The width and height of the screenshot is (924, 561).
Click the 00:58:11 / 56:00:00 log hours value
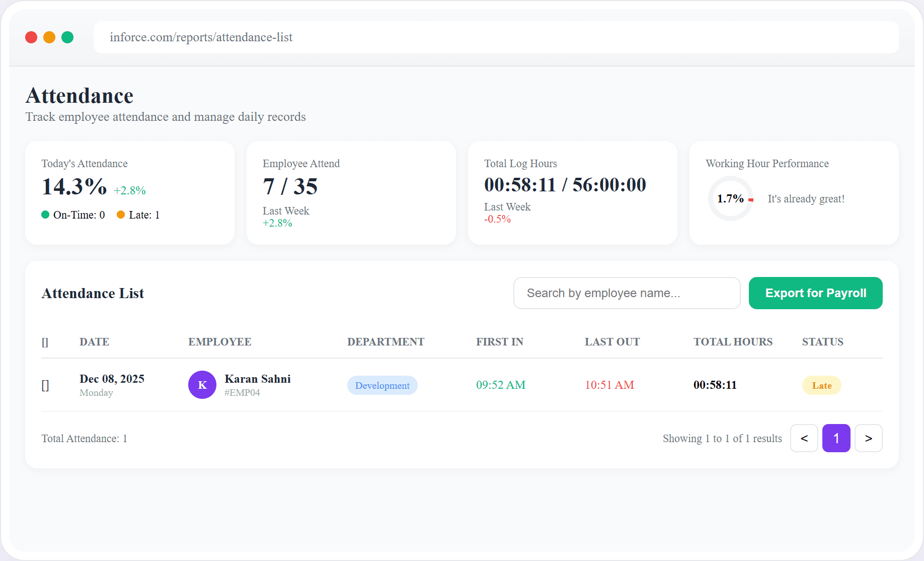565,185
